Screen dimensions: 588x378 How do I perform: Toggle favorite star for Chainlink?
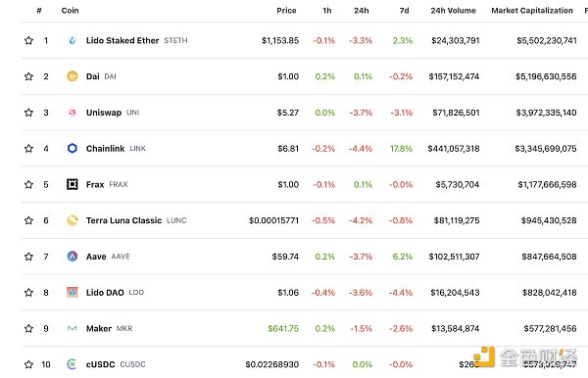click(x=28, y=148)
